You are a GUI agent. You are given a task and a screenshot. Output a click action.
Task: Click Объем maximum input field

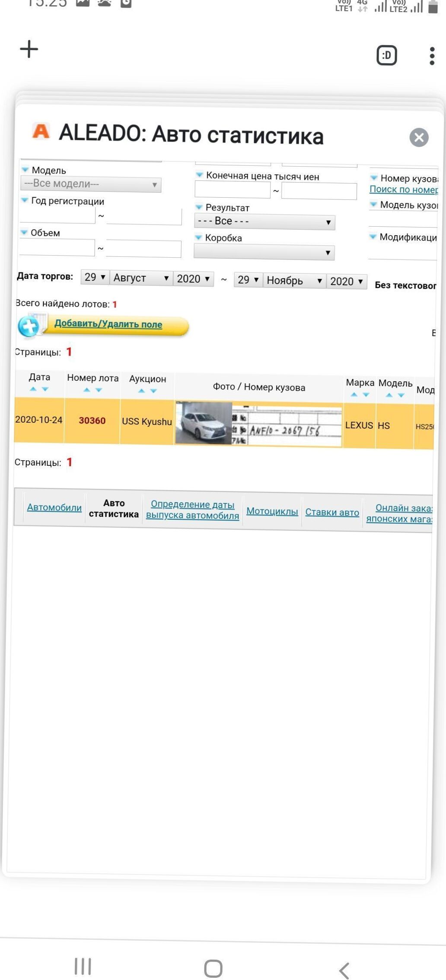[x=143, y=249]
